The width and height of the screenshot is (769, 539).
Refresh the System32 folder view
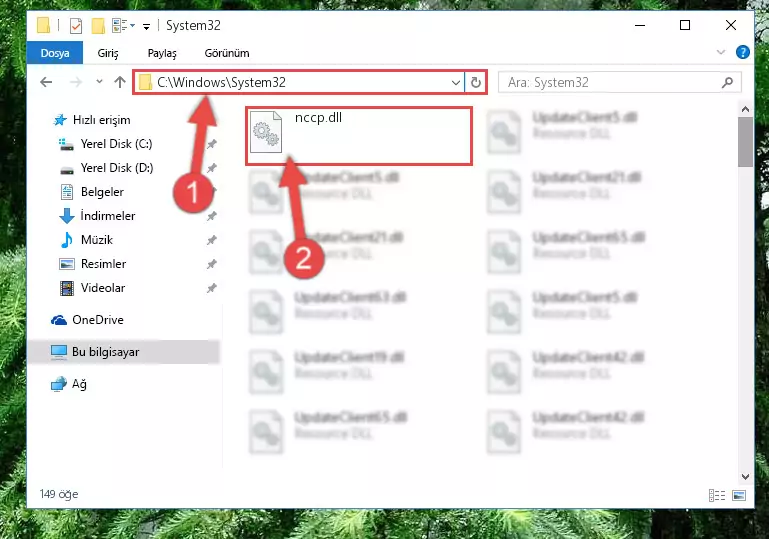(x=476, y=82)
